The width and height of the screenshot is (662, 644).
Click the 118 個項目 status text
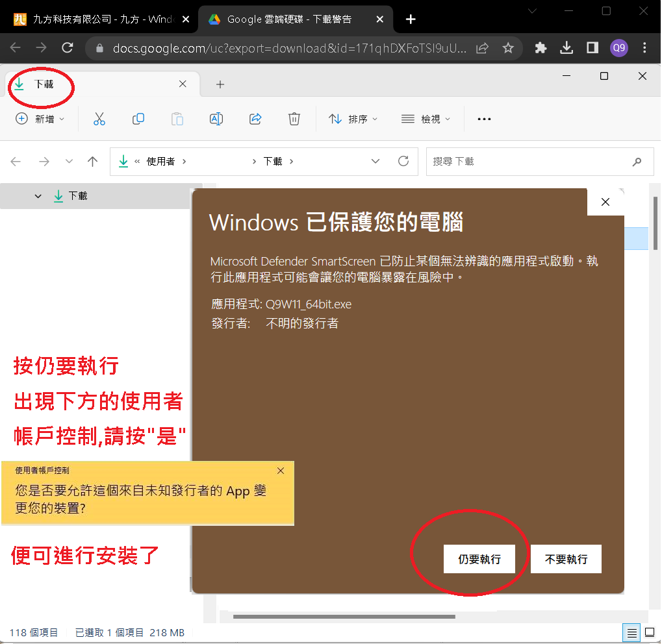pyautogui.click(x=34, y=632)
